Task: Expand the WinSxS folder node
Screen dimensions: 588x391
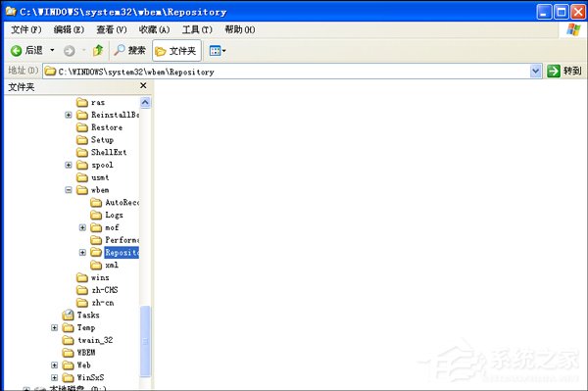Action: click(x=54, y=377)
